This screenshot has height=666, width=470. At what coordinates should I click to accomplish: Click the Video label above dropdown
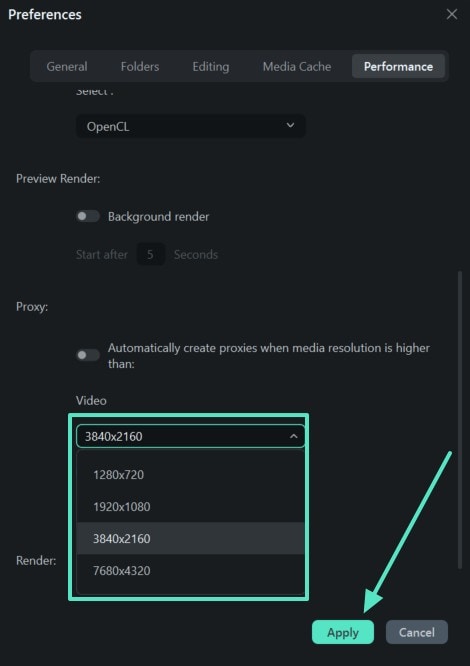tap(91, 401)
